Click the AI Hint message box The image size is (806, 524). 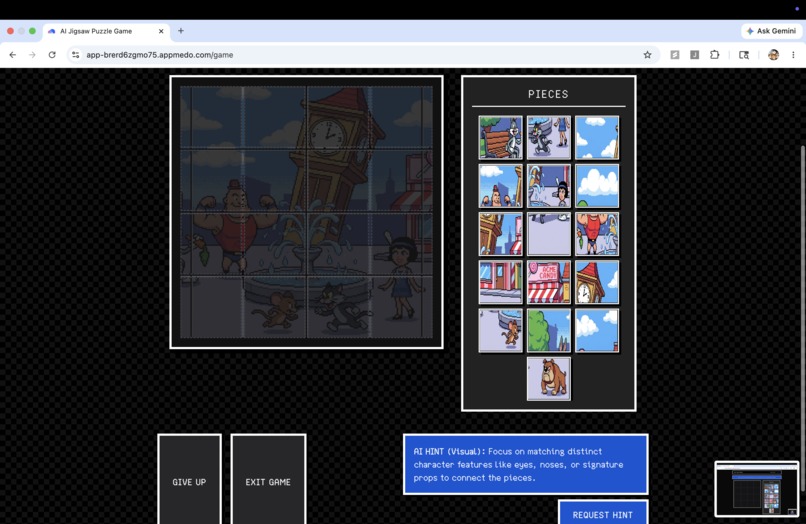click(525, 464)
